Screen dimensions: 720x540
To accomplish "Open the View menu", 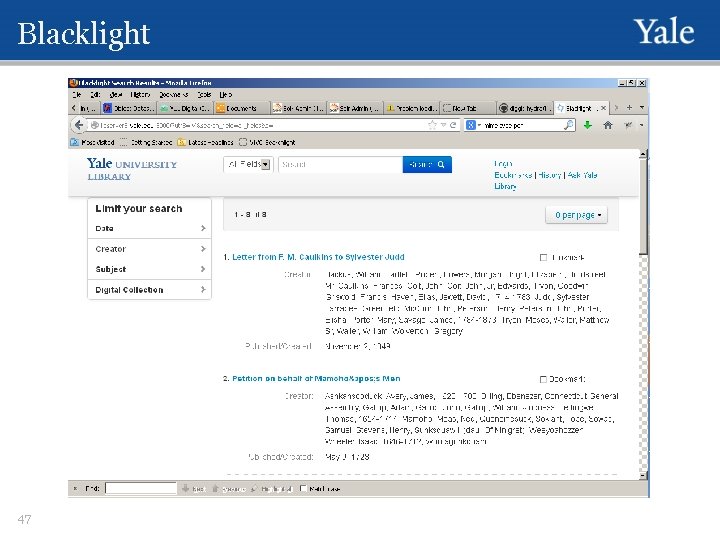I will tap(116, 95).
